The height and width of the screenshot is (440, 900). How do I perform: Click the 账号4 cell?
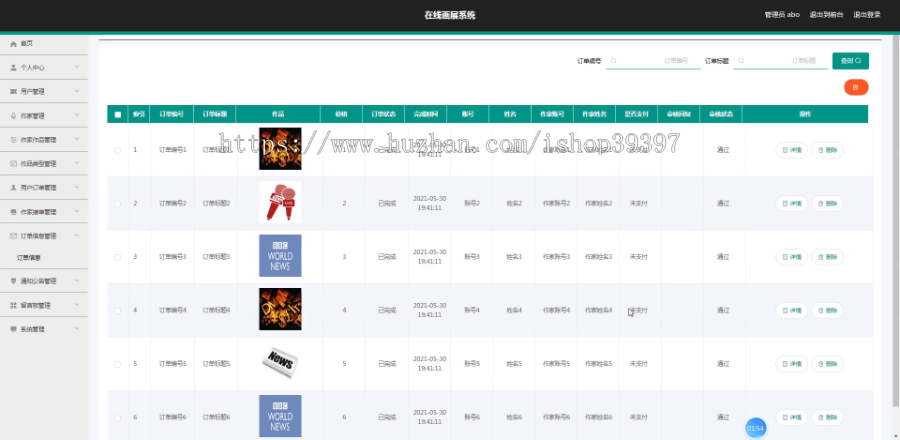tap(472, 310)
